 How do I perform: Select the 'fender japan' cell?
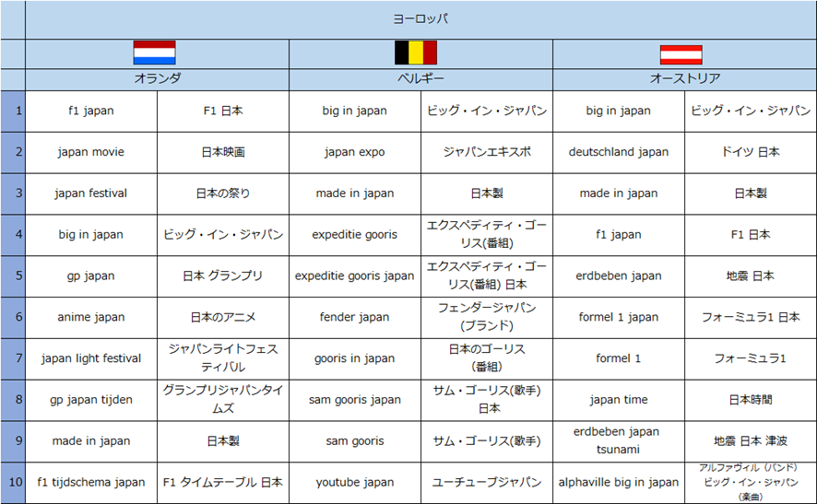(x=355, y=317)
